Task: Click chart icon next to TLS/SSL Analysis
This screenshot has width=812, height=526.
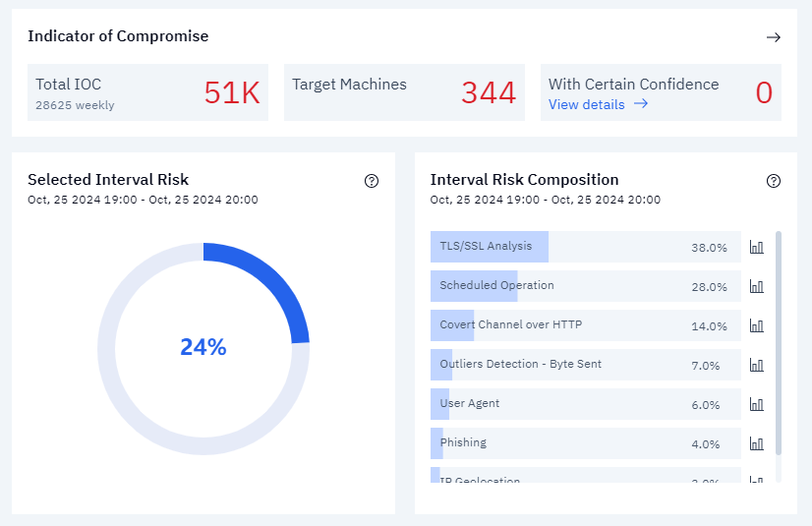Action: pos(756,247)
